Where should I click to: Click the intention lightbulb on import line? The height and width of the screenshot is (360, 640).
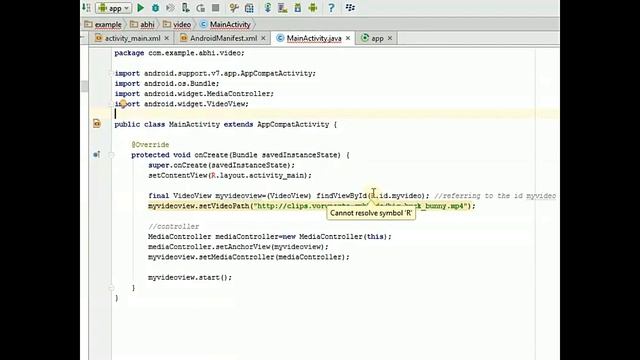tap(123, 104)
